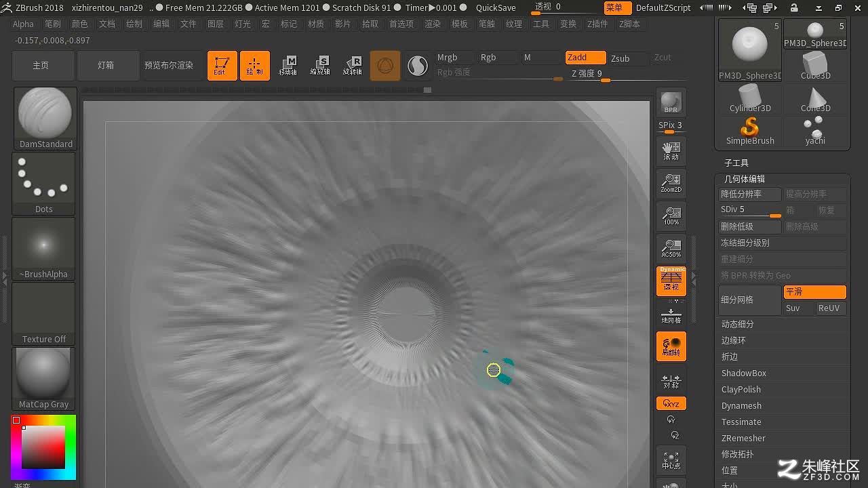Expand the Subtool (子工具) section
868x488 pixels.
click(x=736, y=163)
